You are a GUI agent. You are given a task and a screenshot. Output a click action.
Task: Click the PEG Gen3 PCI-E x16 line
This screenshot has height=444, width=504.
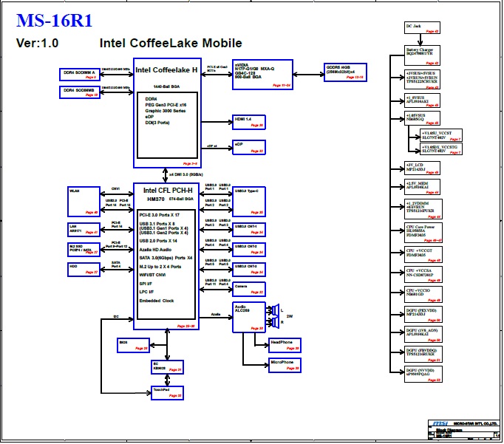tap(166, 105)
